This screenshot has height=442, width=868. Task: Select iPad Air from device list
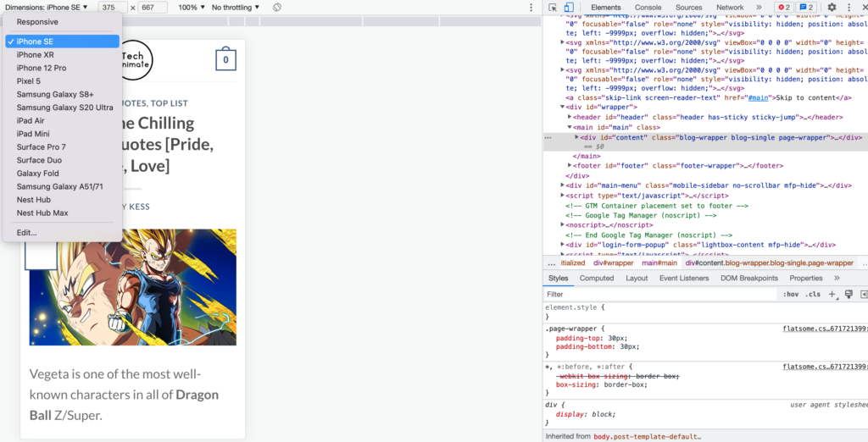[x=31, y=121]
